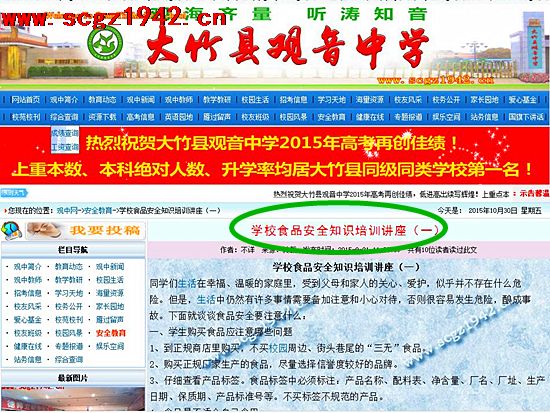Open 成绩查询 in the red banner
Screen dimensions: 550x413
(x=65, y=133)
